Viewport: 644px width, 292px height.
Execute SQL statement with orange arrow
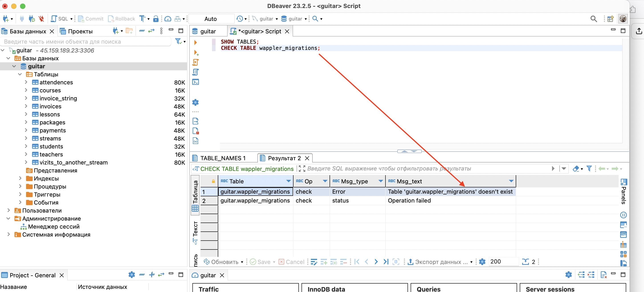196,43
